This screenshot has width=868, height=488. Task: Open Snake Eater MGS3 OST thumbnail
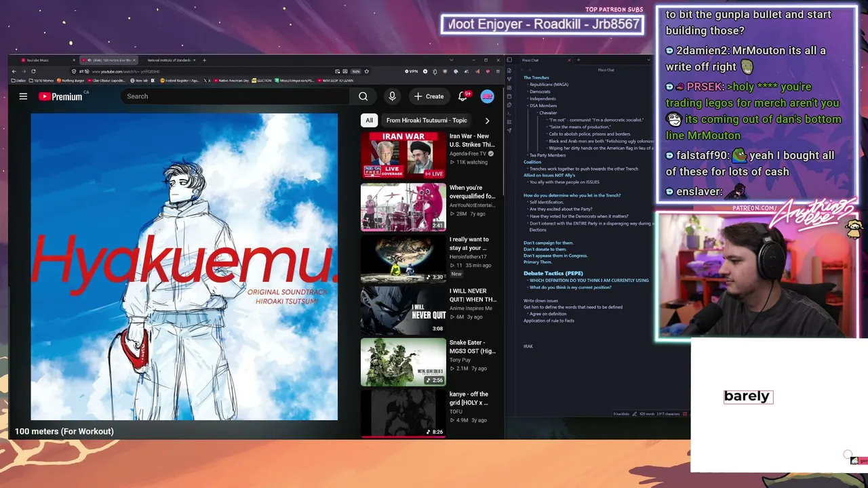coord(403,361)
